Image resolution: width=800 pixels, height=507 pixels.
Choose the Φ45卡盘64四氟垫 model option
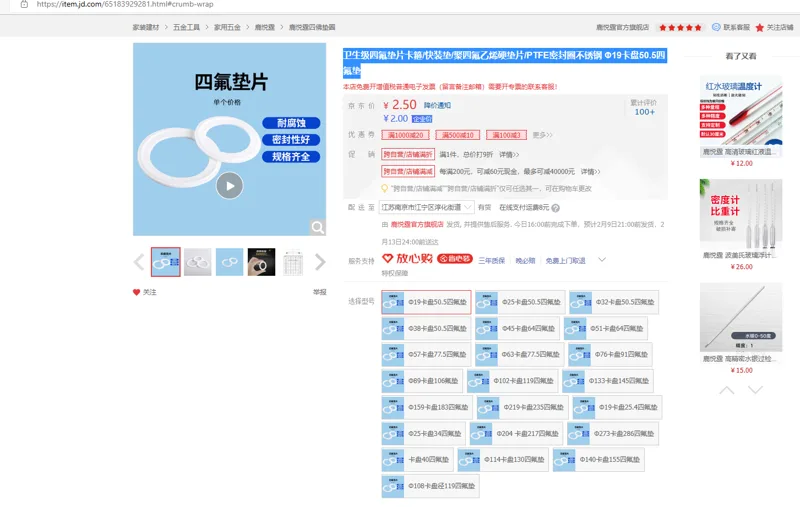517,328
